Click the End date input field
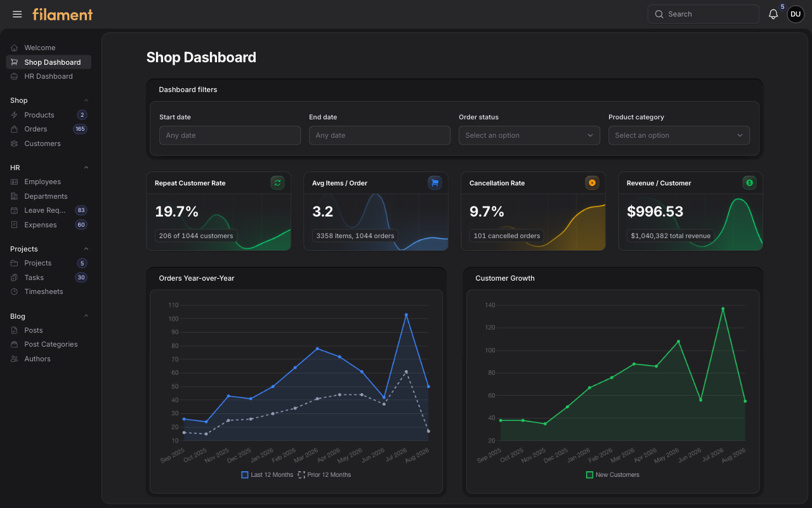This screenshot has height=508, width=812. pos(379,135)
